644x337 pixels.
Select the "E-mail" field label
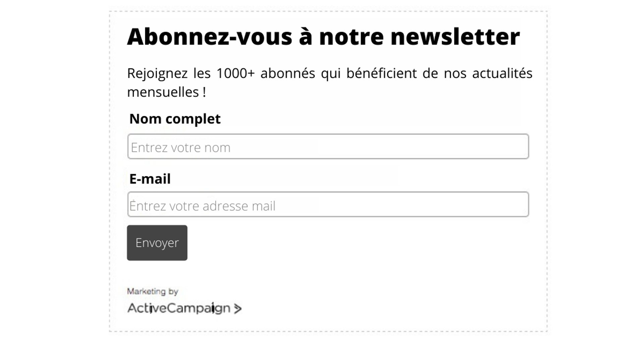150,179
